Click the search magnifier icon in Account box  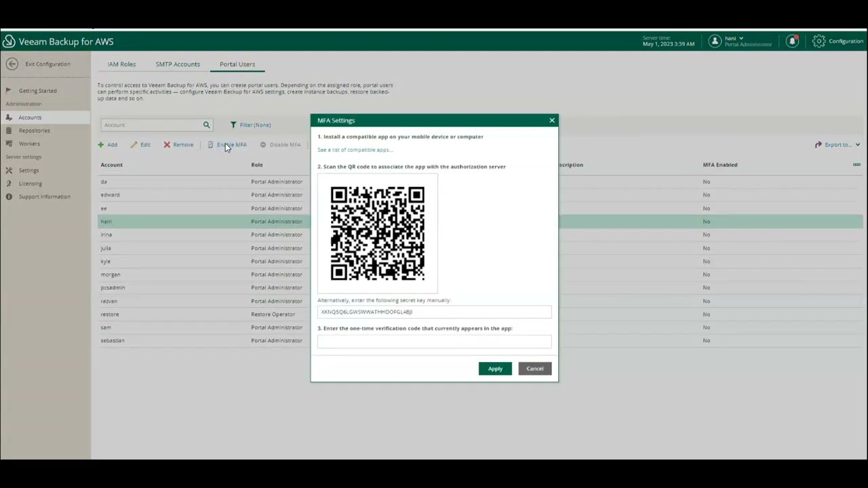(x=206, y=125)
